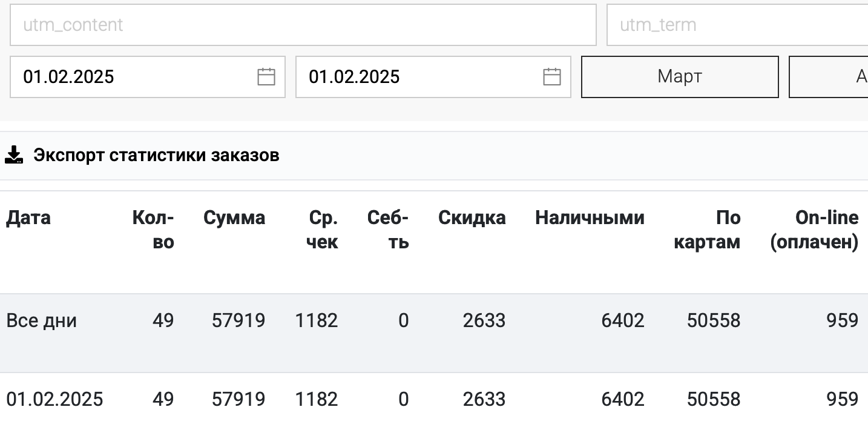Sort by the Кол-во column header
The image size is (868, 447).
pos(153,230)
